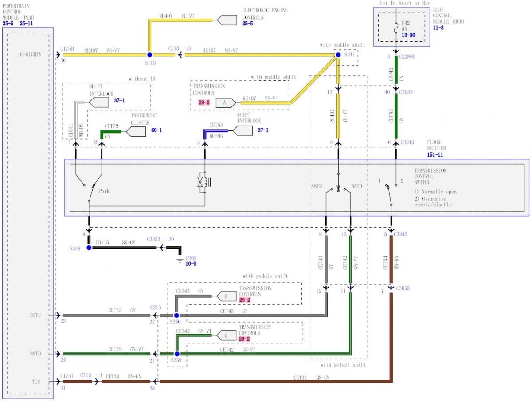The width and height of the screenshot is (532, 402).
Task: Click the C110 connector label
Action: (86, 375)
